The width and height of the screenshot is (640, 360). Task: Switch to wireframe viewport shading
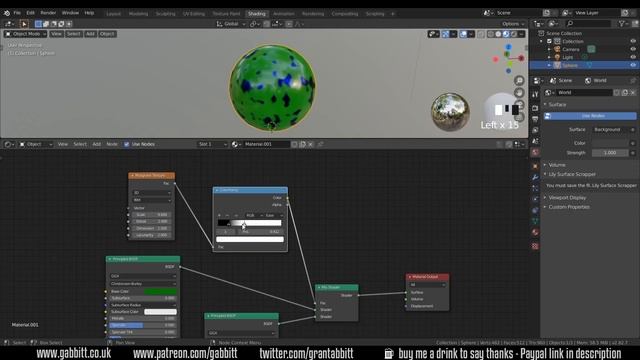[x=491, y=34]
